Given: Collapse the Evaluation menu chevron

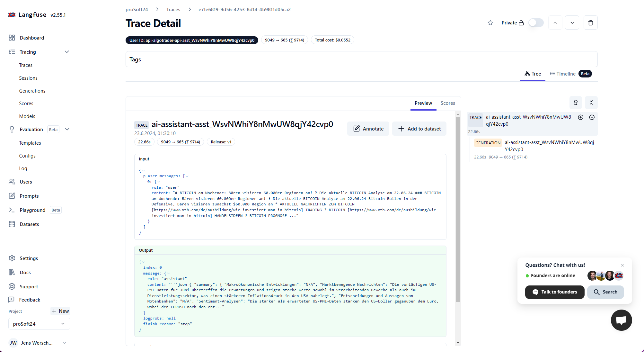Looking at the screenshot, I should pyautogui.click(x=67, y=129).
